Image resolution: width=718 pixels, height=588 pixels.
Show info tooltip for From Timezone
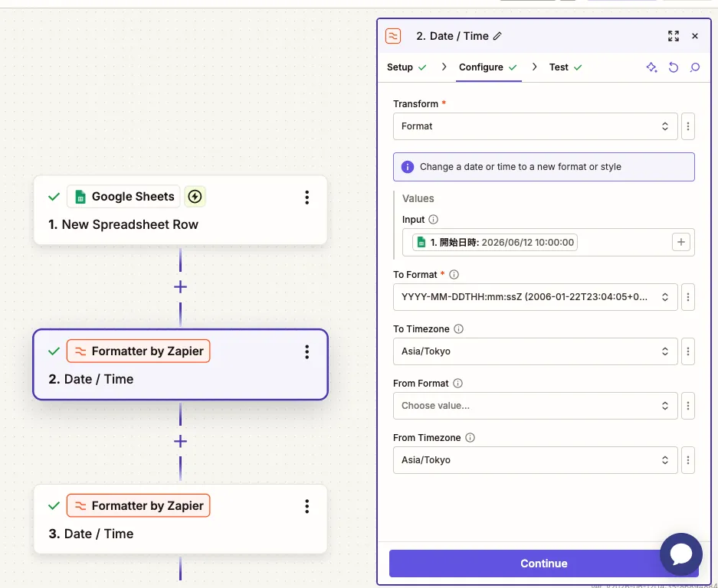470,438
